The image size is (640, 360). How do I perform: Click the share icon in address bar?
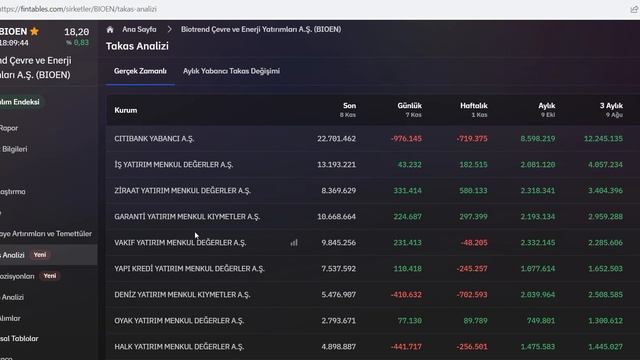pos(634,9)
